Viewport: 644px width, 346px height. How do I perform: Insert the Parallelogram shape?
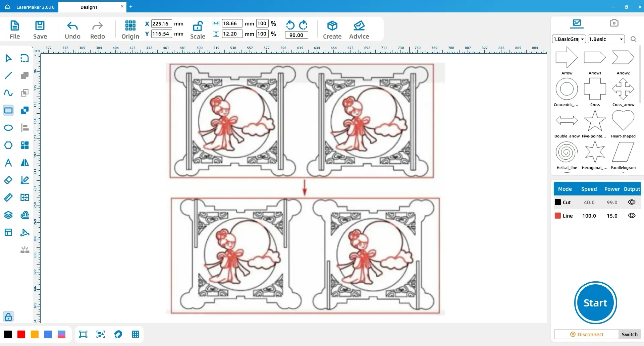[x=623, y=156]
